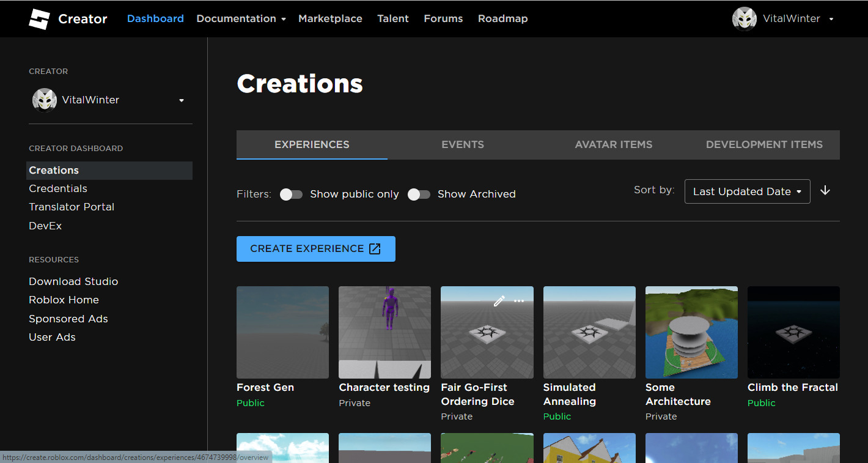
Task: Click the Create Experience button
Action: pyautogui.click(x=316, y=249)
